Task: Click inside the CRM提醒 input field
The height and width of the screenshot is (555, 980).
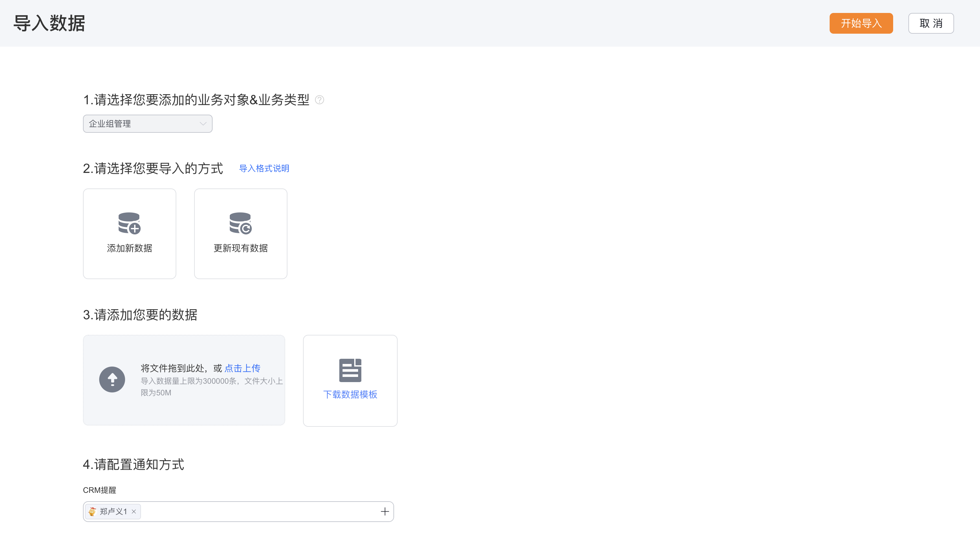Action: click(x=239, y=512)
